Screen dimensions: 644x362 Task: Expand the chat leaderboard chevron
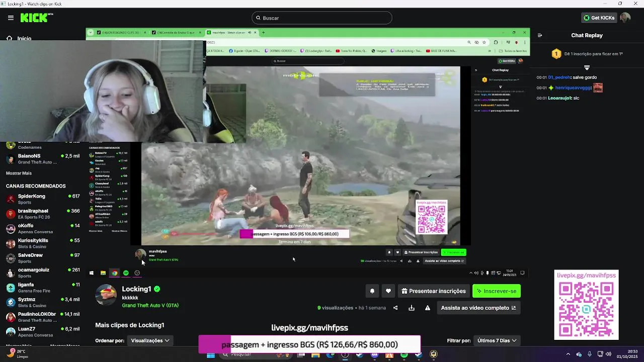pyautogui.click(x=587, y=67)
